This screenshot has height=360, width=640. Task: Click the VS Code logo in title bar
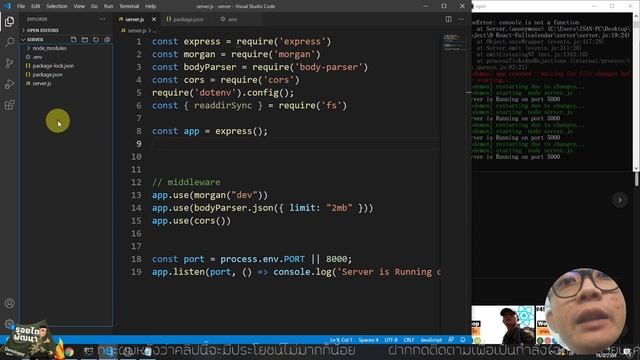coord(7,6)
